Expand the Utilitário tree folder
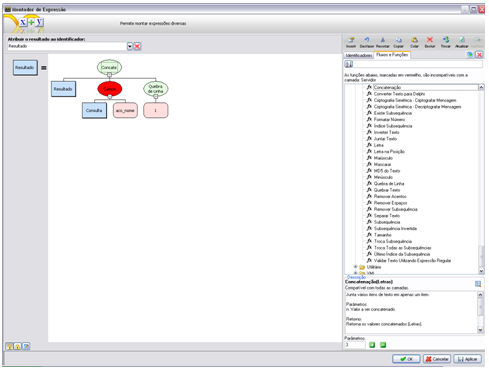The width and height of the screenshot is (489, 368). point(355,267)
